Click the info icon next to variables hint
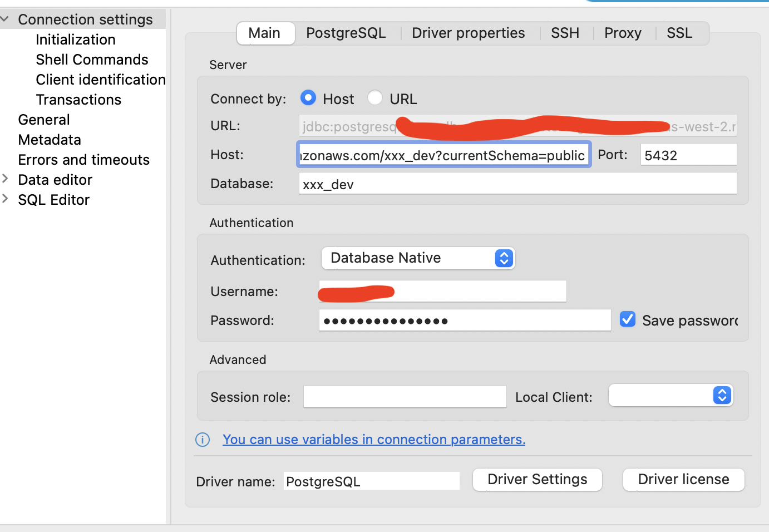Screen dimensions: 769x532 click(203, 440)
